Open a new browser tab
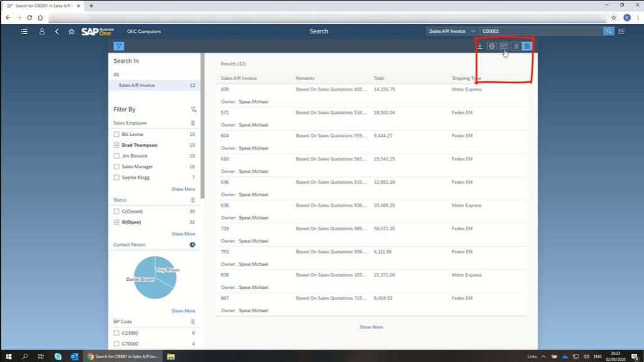This screenshot has height=362, width=644. click(x=91, y=6)
